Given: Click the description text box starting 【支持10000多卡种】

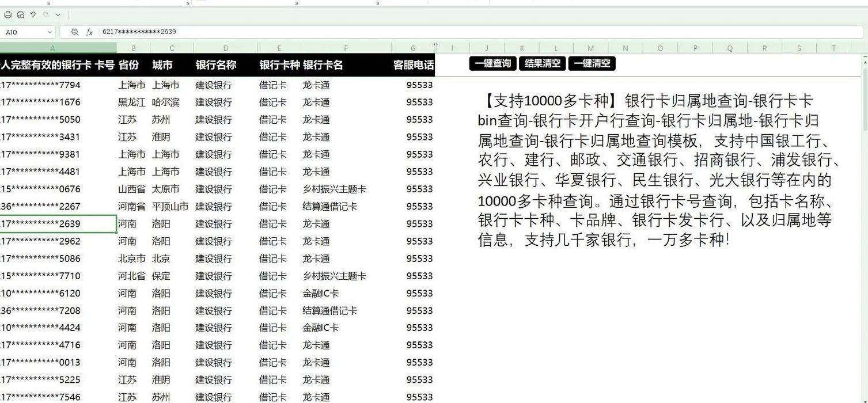Looking at the screenshot, I should (659, 170).
